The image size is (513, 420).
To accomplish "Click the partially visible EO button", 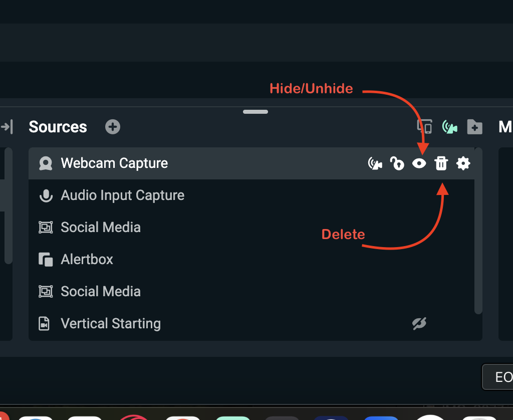I will tap(501, 377).
